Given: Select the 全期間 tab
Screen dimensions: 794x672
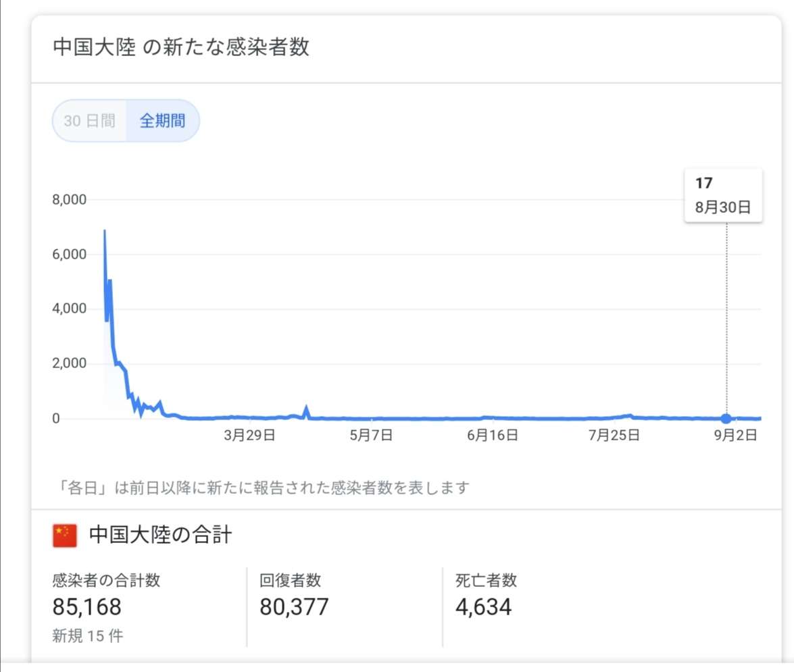Looking at the screenshot, I should pyautogui.click(x=163, y=120).
